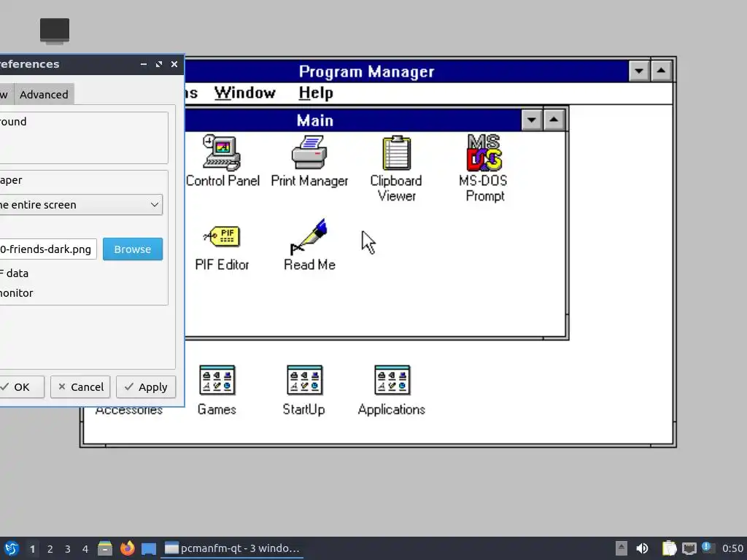Launch the file manager from the taskbar
The height and width of the screenshot is (560, 747).
[105, 548]
